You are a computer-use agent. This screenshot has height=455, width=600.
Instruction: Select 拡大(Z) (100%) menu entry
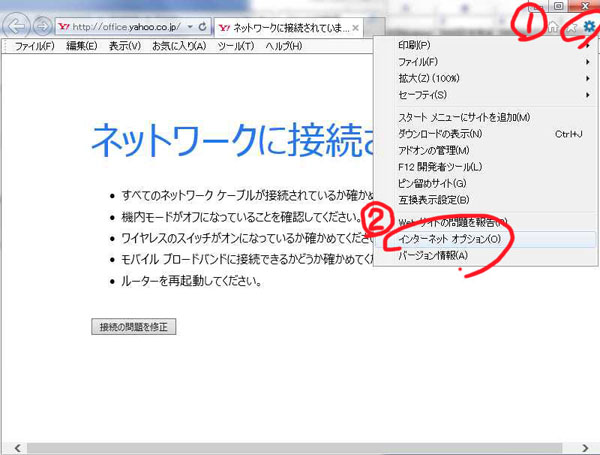[486, 78]
